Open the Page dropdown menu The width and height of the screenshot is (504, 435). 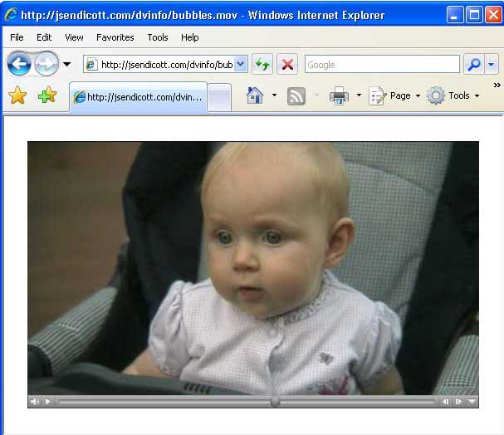point(394,96)
